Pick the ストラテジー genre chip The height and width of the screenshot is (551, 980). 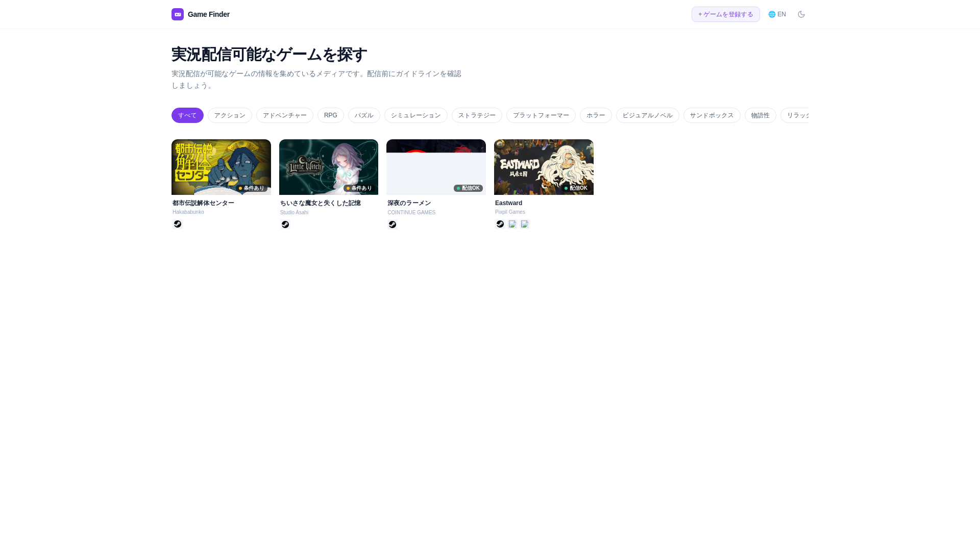coord(477,115)
